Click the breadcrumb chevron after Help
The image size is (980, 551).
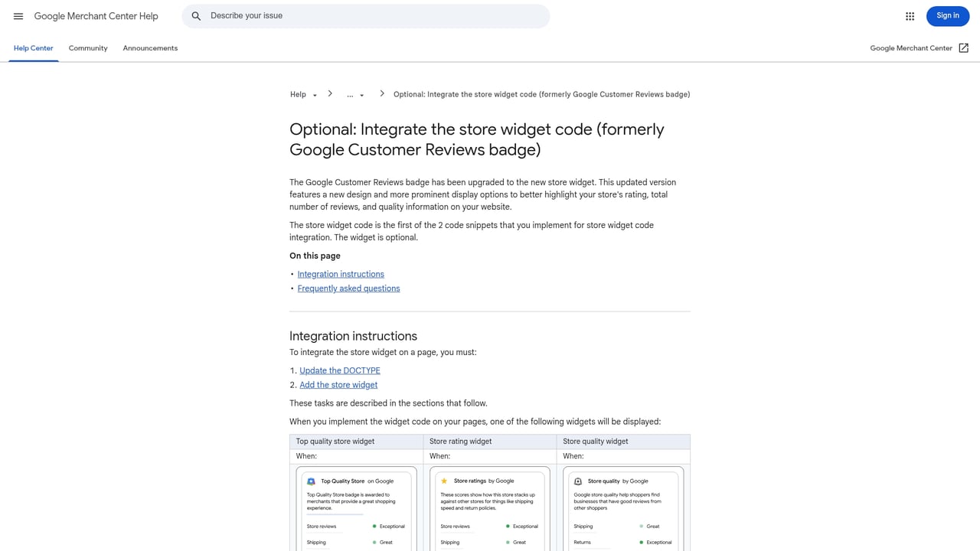click(x=330, y=93)
